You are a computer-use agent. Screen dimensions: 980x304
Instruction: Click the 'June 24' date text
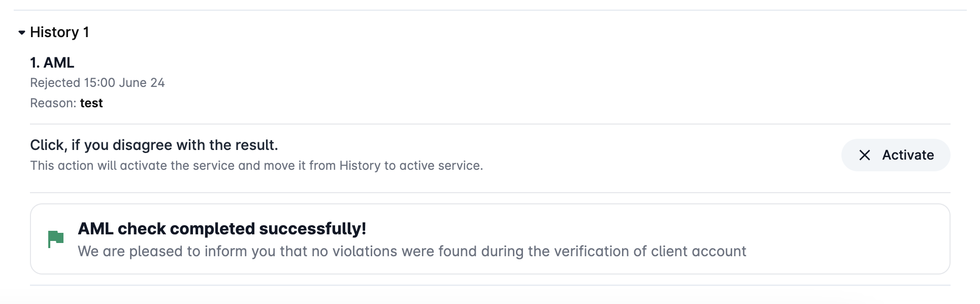pyautogui.click(x=142, y=83)
